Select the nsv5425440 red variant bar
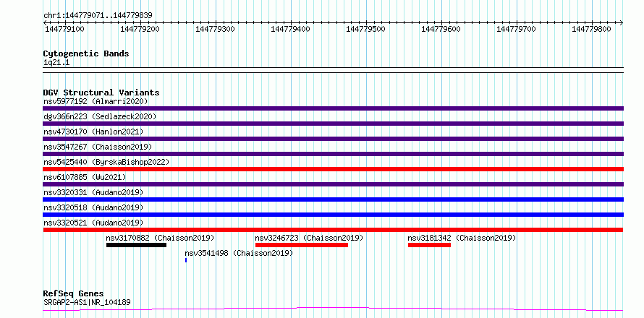 (333, 169)
